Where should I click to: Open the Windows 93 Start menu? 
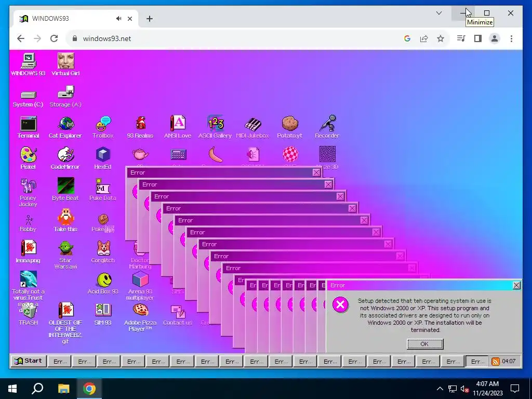28,361
